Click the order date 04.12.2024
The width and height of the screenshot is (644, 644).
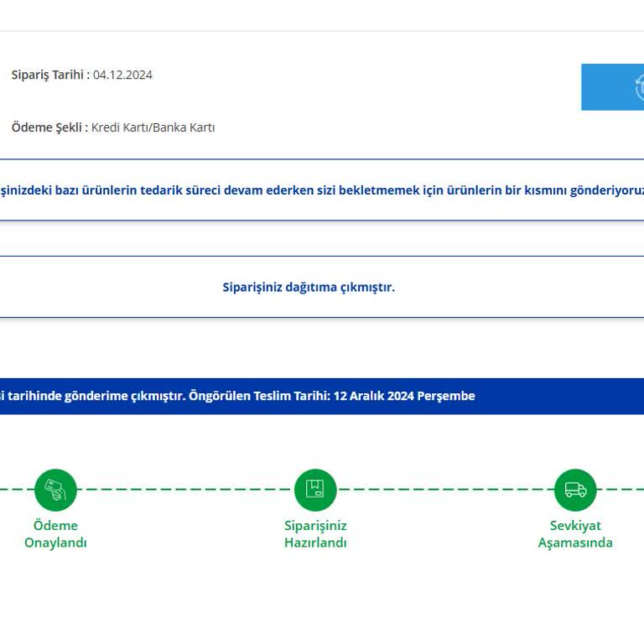tap(122, 75)
